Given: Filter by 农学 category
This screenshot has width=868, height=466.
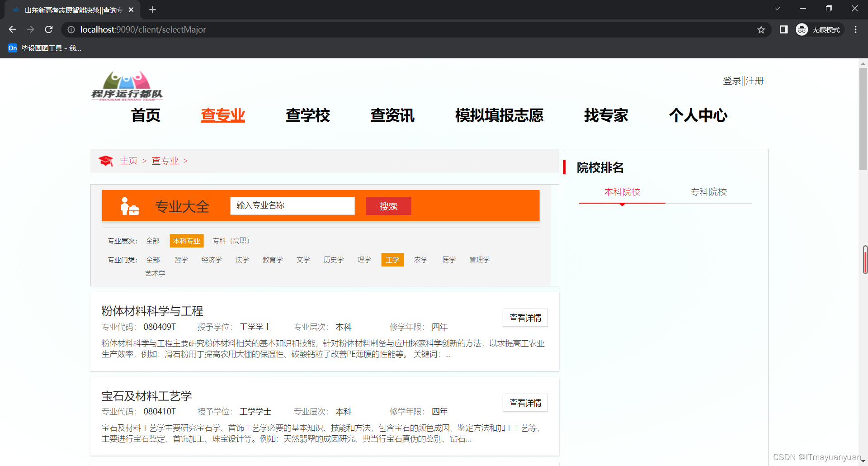Looking at the screenshot, I should 421,260.
